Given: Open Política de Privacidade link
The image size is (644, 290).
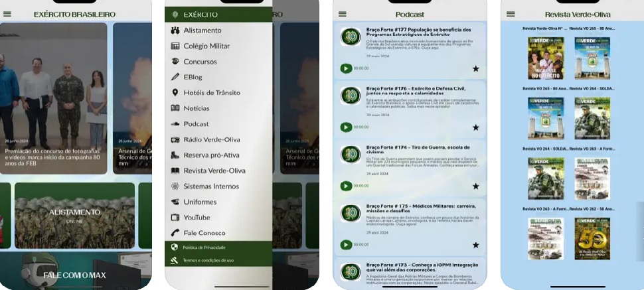Looking at the screenshot, I should click(204, 248).
